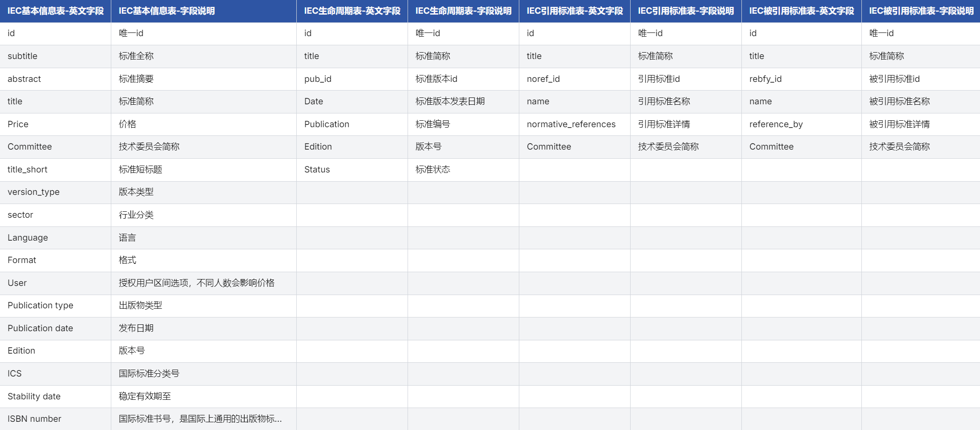Click the 'Language' cell
This screenshot has height=430, width=980.
(x=55, y=238)
